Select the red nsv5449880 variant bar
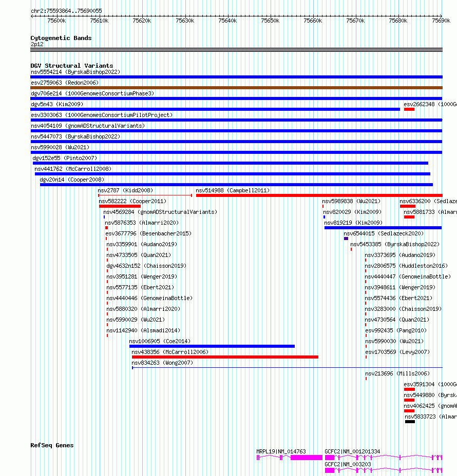Viewport: 457px width, 476px height. click(409, 400)
